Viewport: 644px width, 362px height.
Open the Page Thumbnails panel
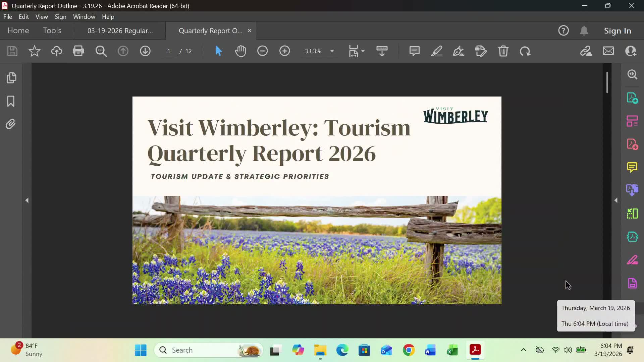11,78
